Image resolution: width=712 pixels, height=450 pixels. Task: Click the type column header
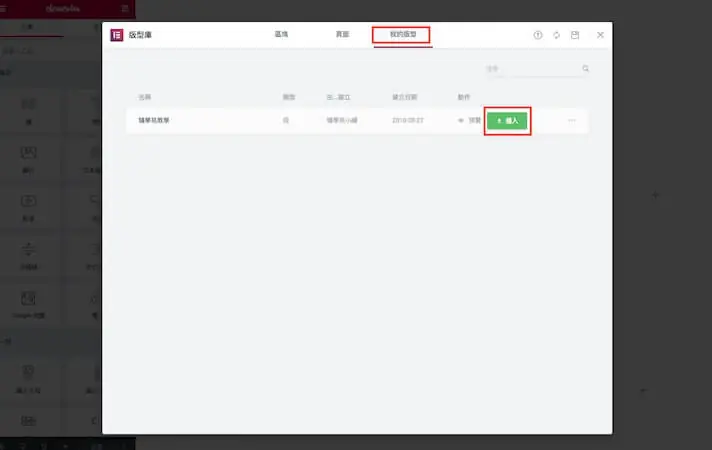(289, 97)
